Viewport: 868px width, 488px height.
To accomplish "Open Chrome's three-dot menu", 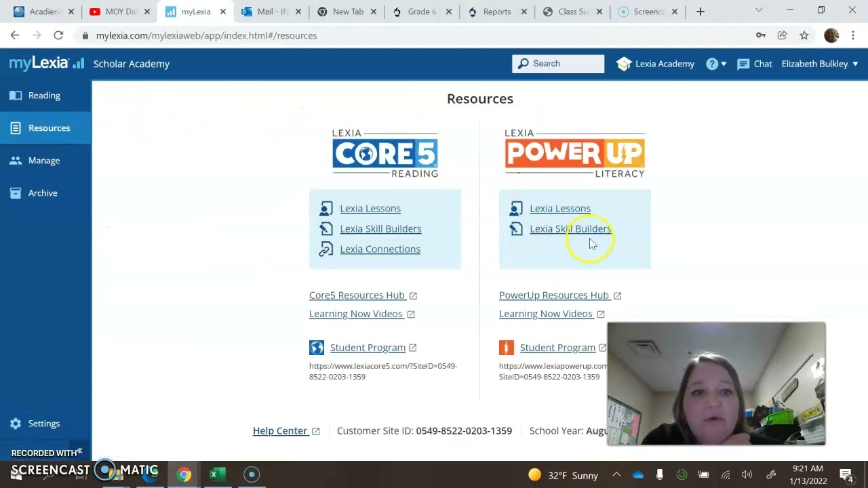I will (x=853, y=35).
